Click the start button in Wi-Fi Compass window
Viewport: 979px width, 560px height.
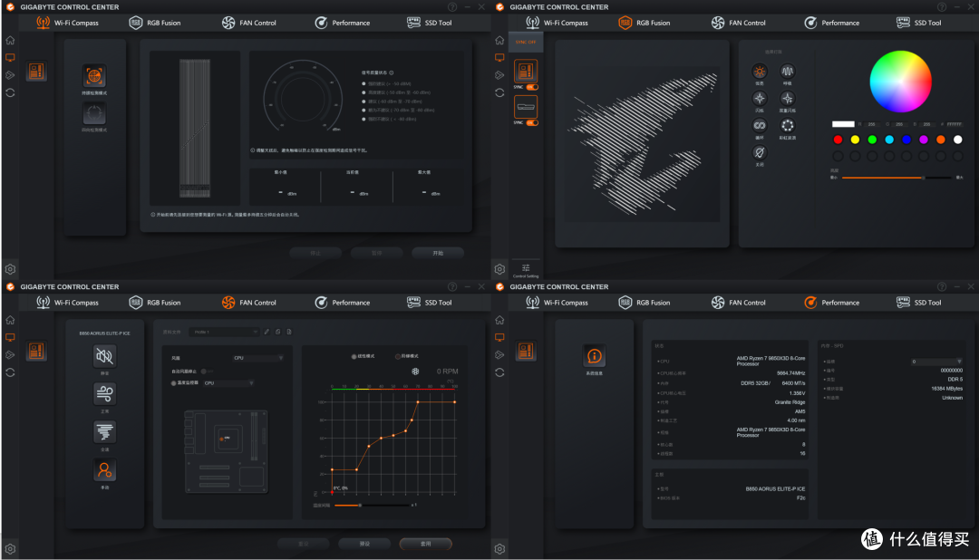point(438,253)
